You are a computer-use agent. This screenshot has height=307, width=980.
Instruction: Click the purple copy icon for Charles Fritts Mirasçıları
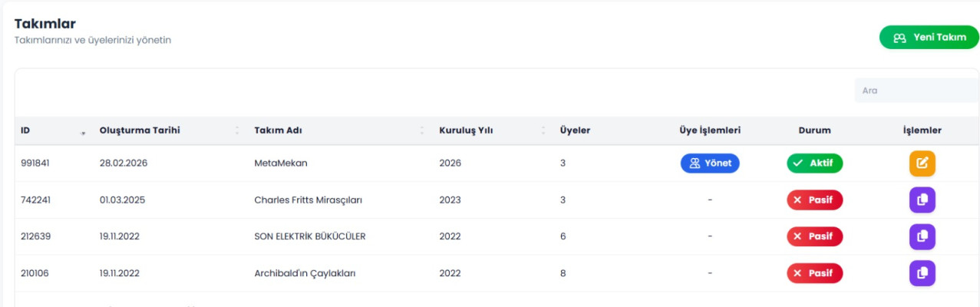pos(922,200)
